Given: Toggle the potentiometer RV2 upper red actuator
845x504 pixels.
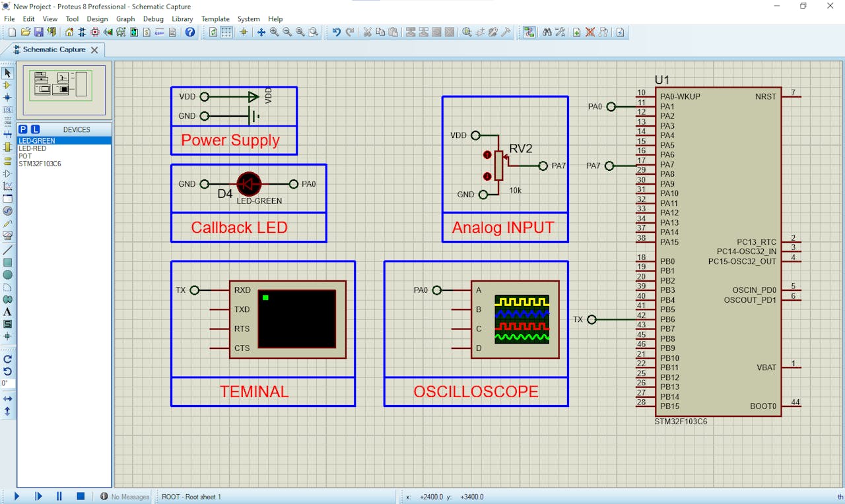Looking at the screenshot, I should click(487, 155).
